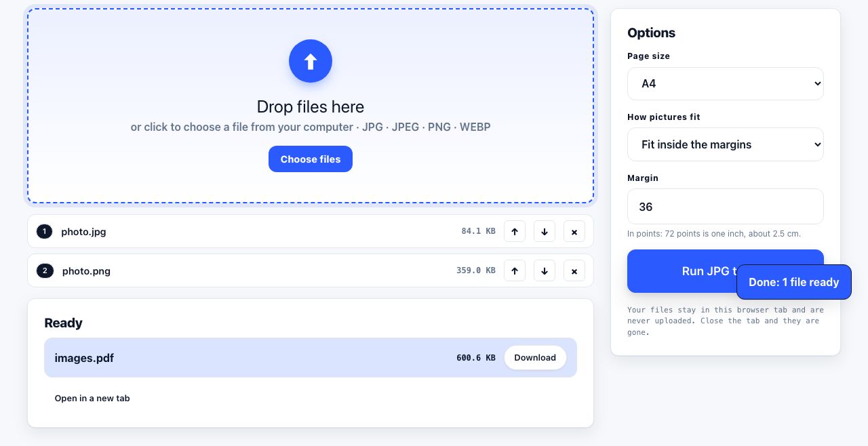Click the upload arrow circle icon

311,61
